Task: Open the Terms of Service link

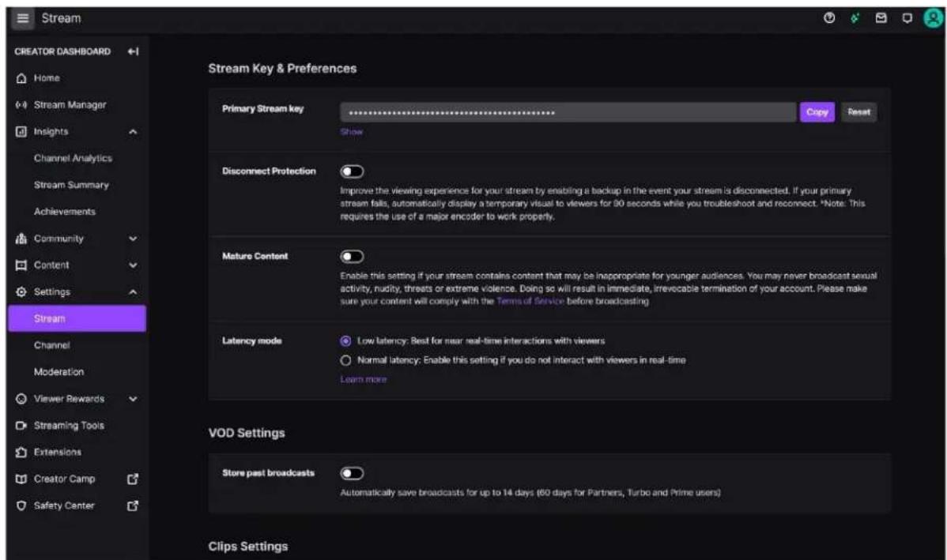Action: pyautogui.click(x=530, y=301)
